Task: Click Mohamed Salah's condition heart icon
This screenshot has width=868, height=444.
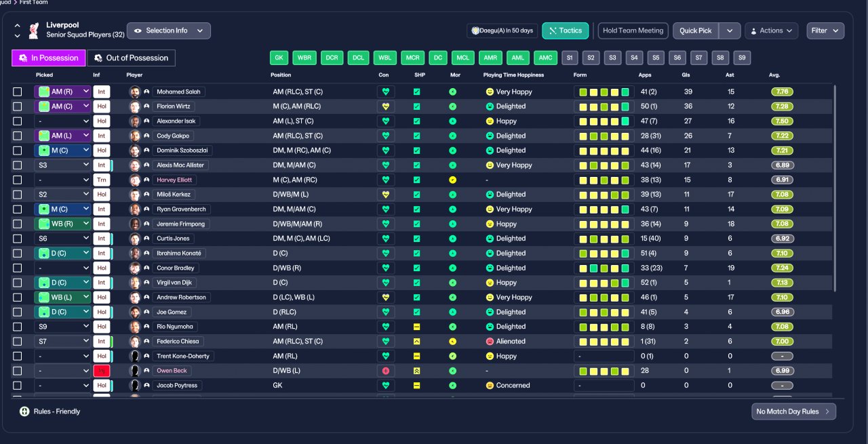Action: (x=386, y=92)
